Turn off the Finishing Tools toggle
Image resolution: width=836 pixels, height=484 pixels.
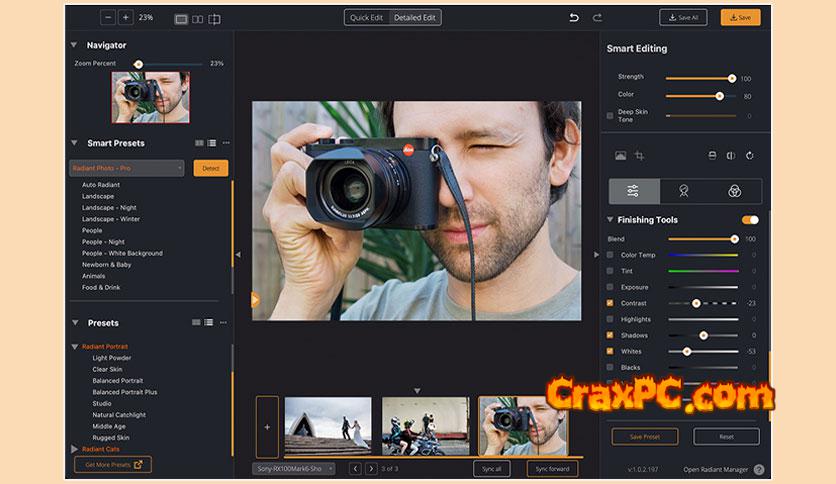click(x=750, y=220)
